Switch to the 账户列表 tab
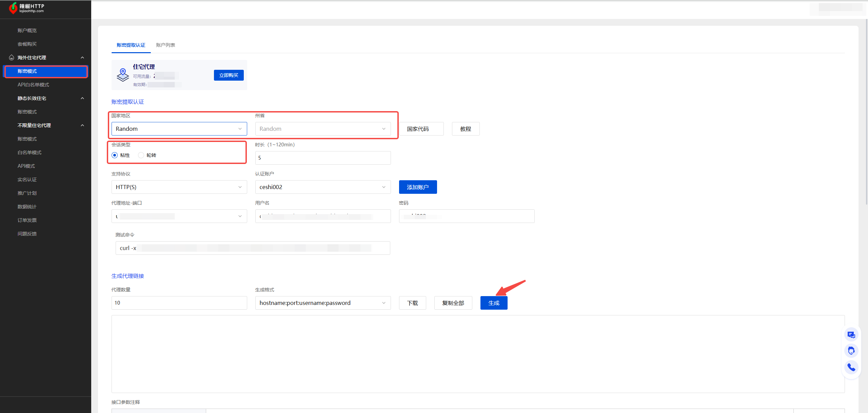The image size is (868, 413). (165, 45)
